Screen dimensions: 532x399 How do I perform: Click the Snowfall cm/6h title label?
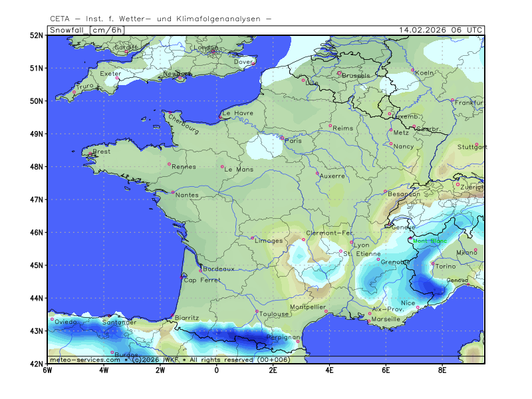tap(80, 30)
